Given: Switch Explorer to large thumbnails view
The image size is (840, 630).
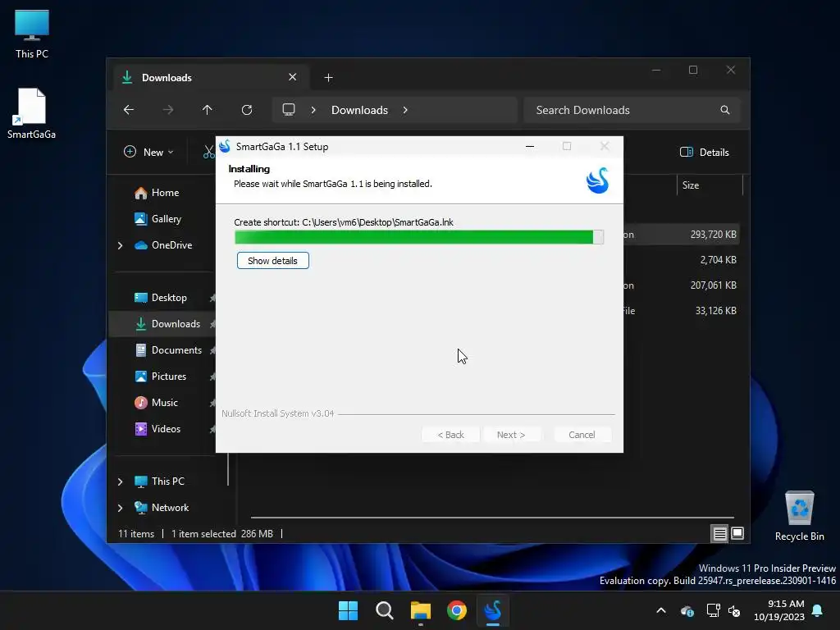Looking at the screenshot, I should pos(737,533).
